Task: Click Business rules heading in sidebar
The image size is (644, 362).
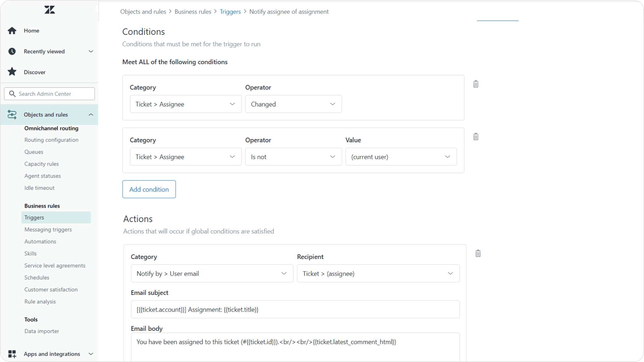Action: [x=42, y=206]
